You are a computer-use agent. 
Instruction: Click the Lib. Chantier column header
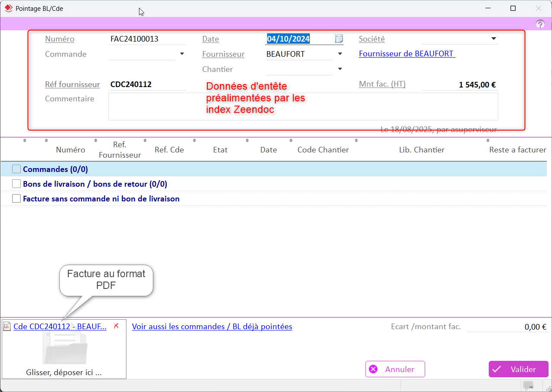pyautogui.click(x=421, y=150)
